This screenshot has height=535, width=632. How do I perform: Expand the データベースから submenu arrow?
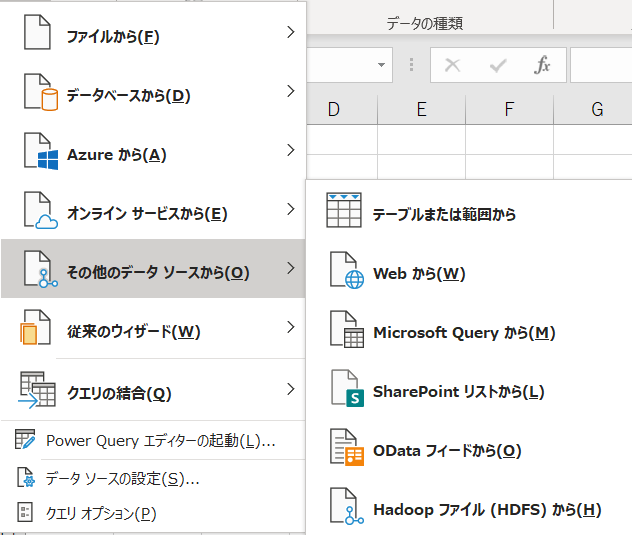291,91
